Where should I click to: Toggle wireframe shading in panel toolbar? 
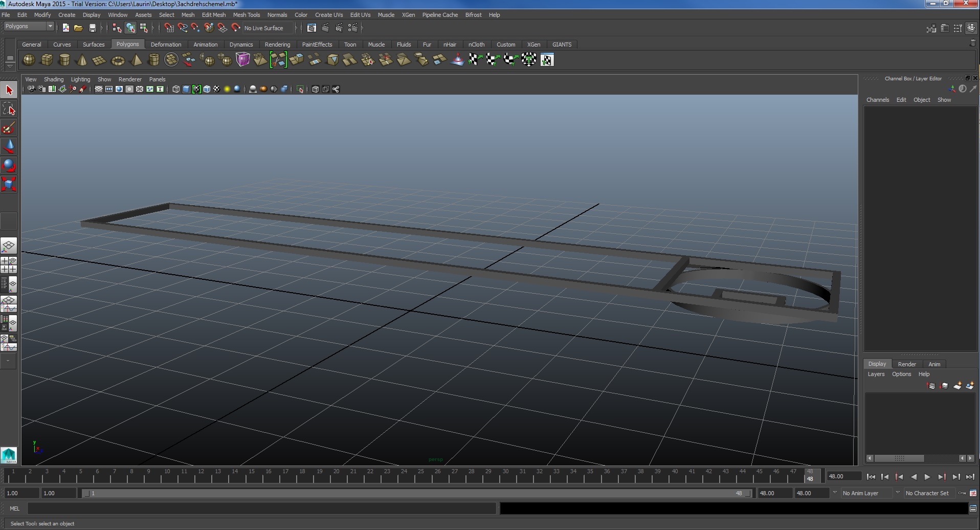pyautogui.click(x=176, y=89)
